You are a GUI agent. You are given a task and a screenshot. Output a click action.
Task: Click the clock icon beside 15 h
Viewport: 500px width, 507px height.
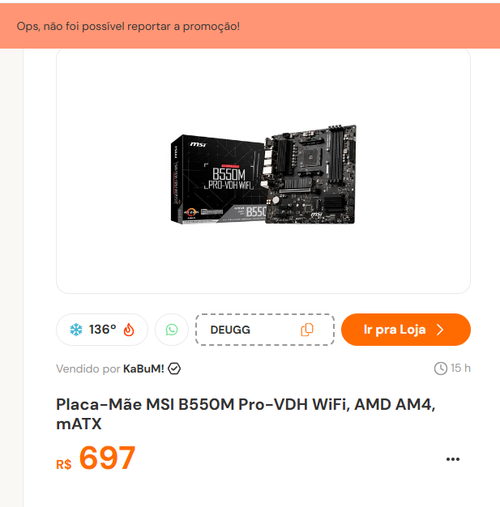coord(440,369)
